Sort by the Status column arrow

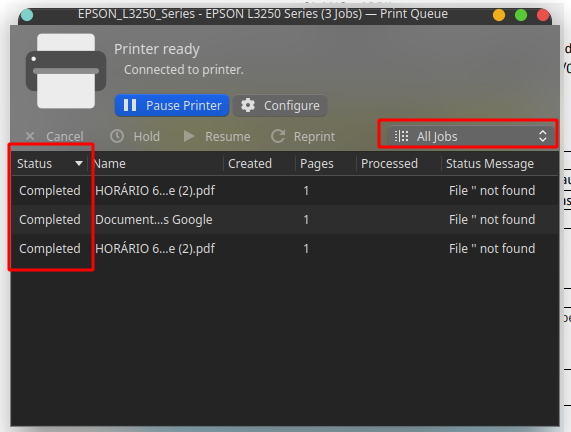pos(79,164)
